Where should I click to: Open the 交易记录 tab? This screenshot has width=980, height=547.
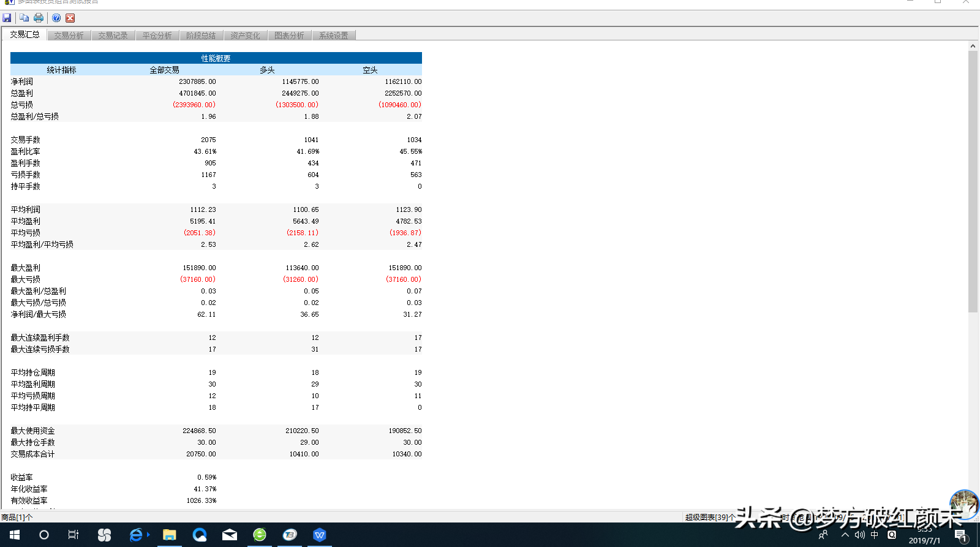(x=113, y=36)
